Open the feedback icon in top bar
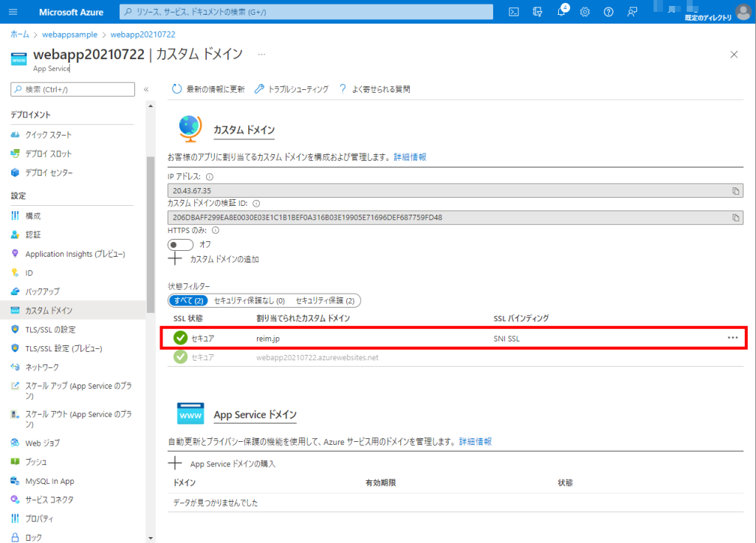 tap(632, 12)
